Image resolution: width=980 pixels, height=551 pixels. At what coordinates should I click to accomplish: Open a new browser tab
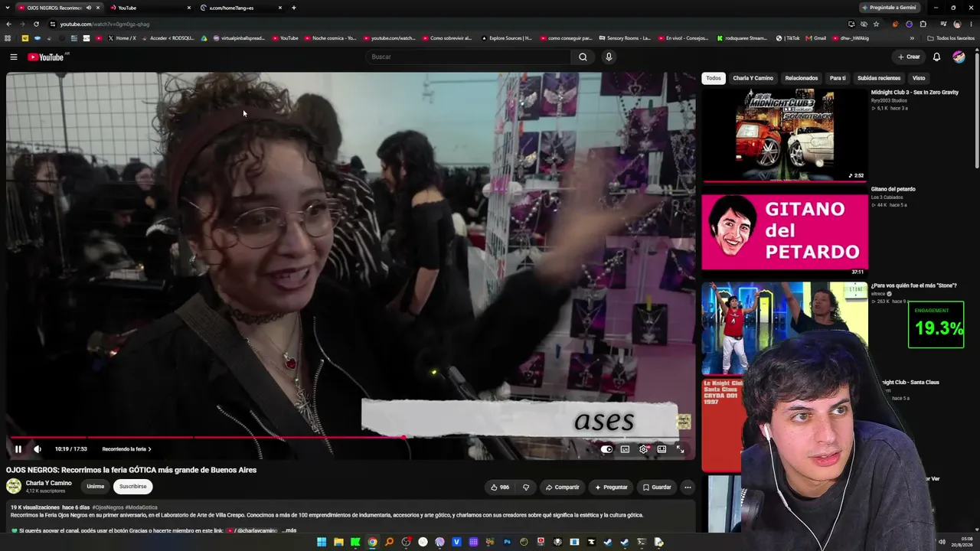[294, 8]
